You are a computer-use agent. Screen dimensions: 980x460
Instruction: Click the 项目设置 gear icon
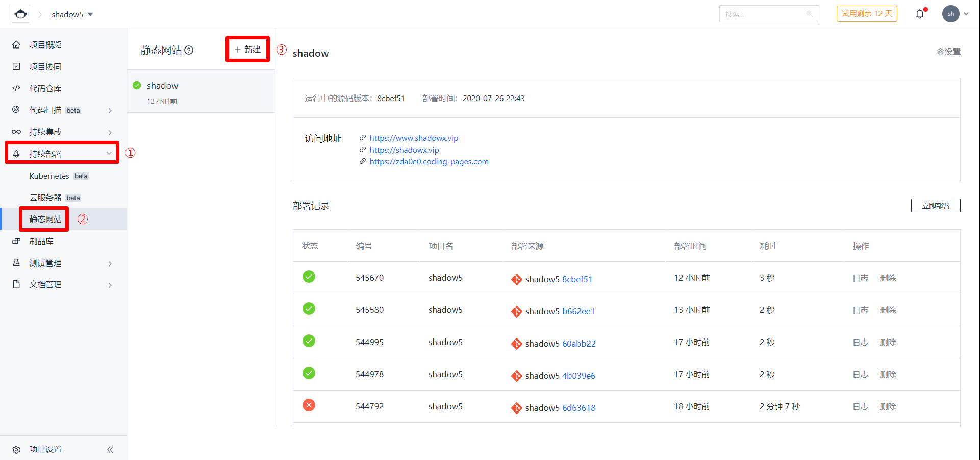pos(16,449)
